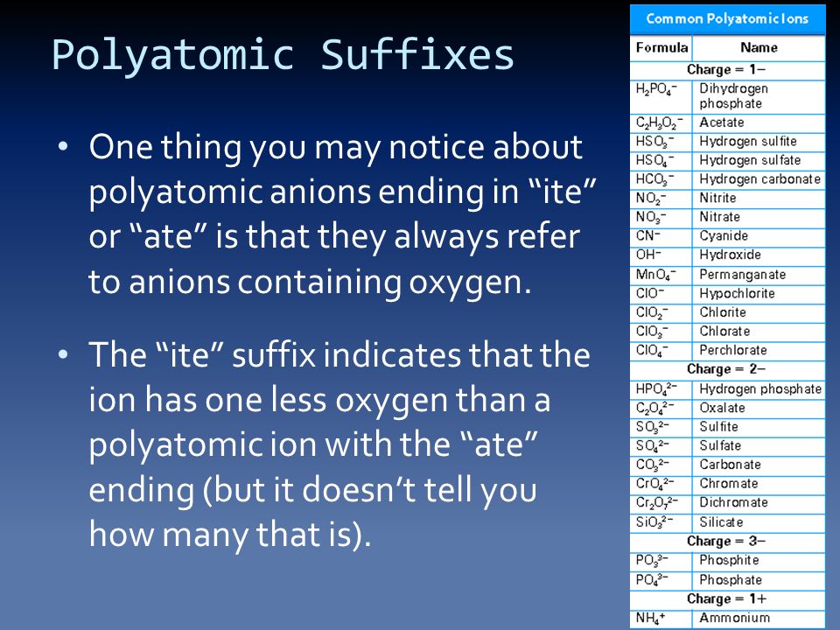The height and width of the screenshot is (630, 840).
Task: Click the "Hydrogen sulfite" cell
Action: [759, 142]
